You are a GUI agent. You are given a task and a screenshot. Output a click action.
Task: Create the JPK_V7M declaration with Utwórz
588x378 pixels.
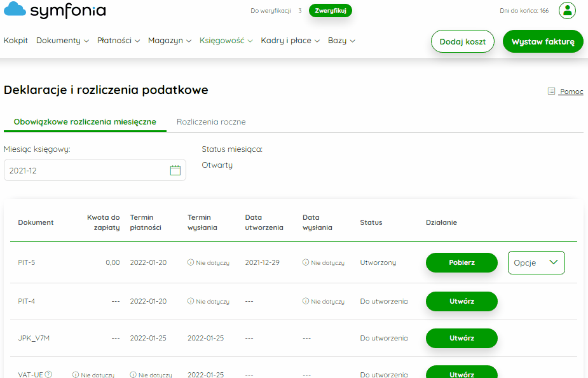point(462,338)
